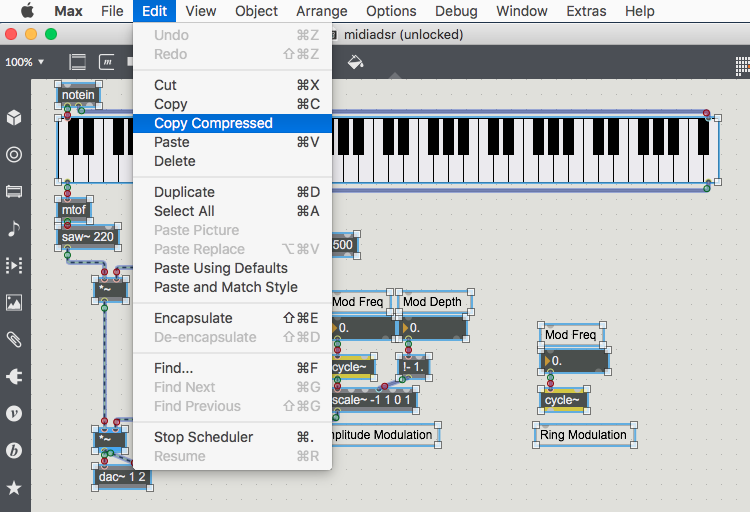The width and height of the screenshot is (750, 512).
Task: Click the Vizzie 'v' sidebar icon
Action: (14, 413)
